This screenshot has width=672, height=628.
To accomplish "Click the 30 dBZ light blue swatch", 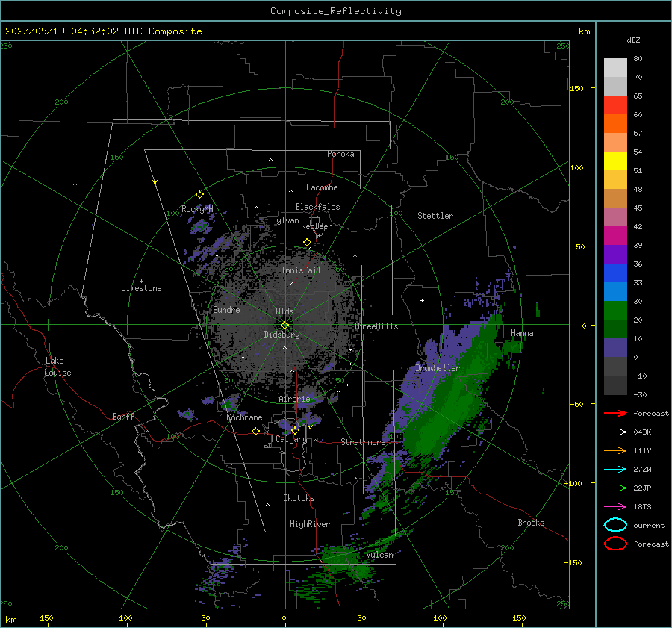I will 615,291.
